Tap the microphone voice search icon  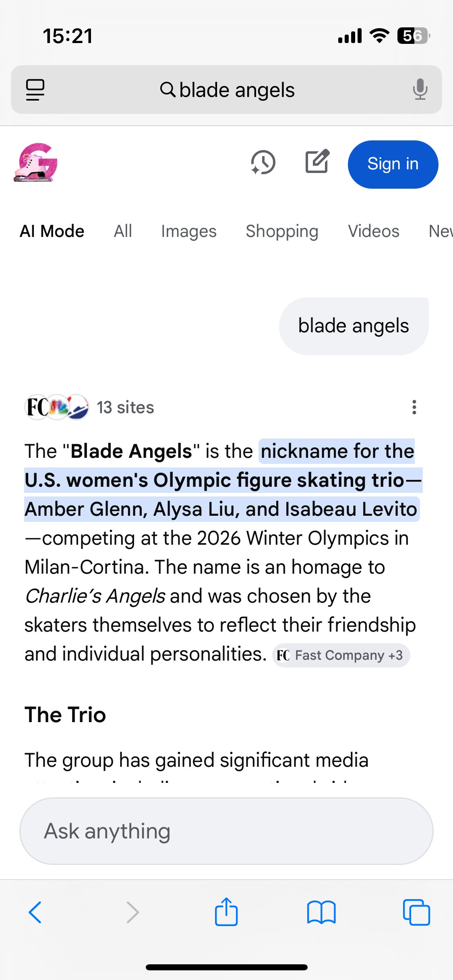point(420,89)
